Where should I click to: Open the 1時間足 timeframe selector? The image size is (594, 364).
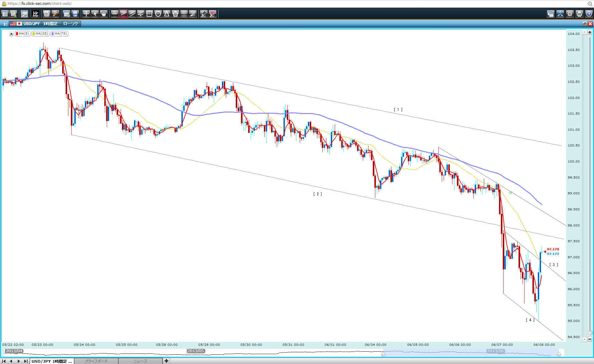tap(51, 24)
